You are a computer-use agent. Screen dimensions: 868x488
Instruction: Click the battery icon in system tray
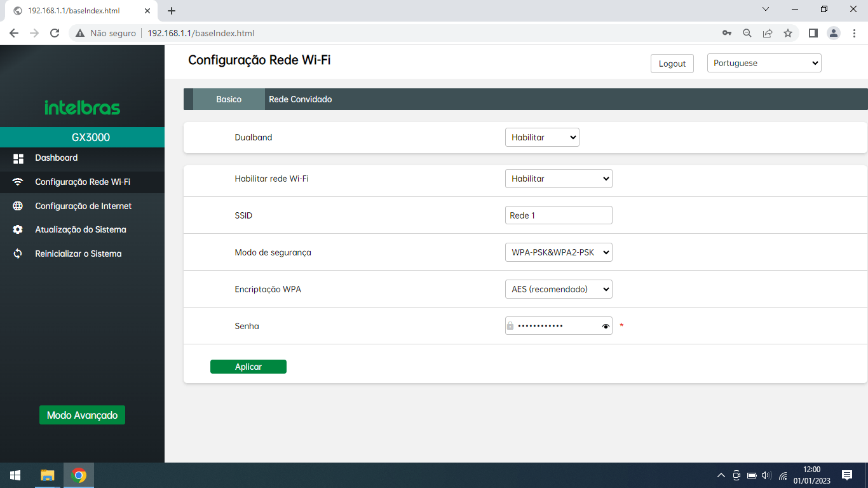click(x=752, y=475)
